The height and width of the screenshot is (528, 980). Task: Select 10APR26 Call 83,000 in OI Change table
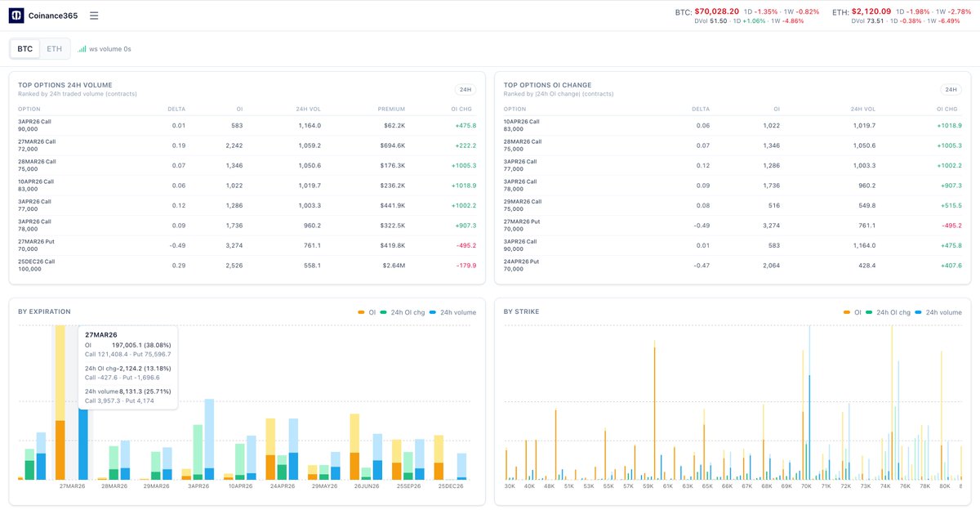[x=733, y=125]
